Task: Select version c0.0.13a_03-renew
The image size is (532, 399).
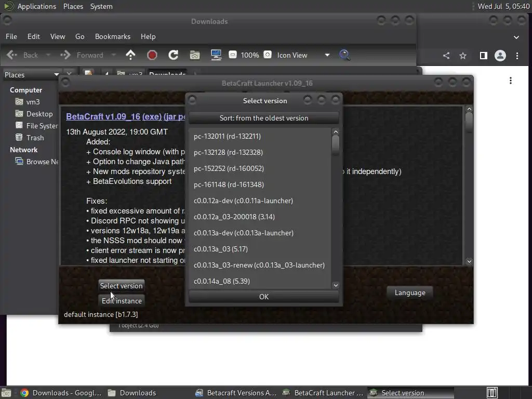Action: click(x=260, y=265)
